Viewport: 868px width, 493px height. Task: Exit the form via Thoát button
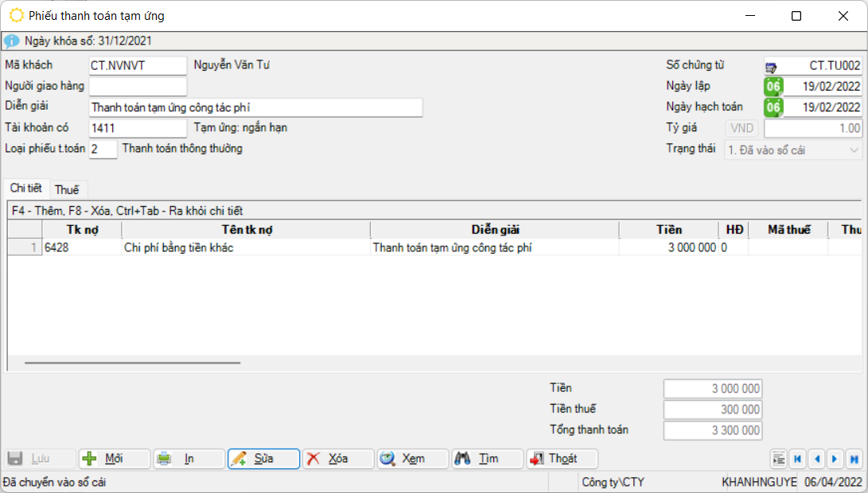pos(562,459)
